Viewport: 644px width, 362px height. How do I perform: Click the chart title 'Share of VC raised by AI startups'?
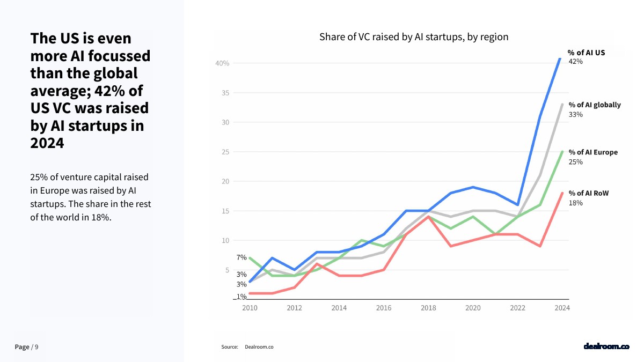pos(413,37)
